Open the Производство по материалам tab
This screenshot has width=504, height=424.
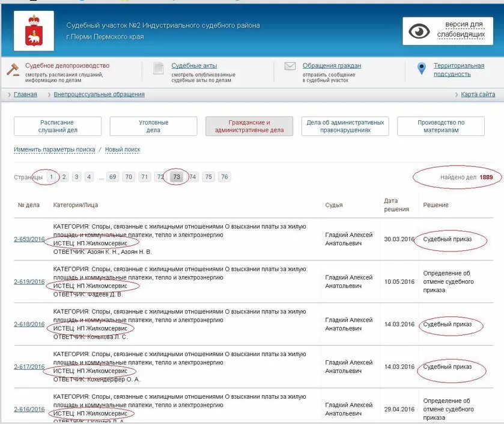click(442, 126)
